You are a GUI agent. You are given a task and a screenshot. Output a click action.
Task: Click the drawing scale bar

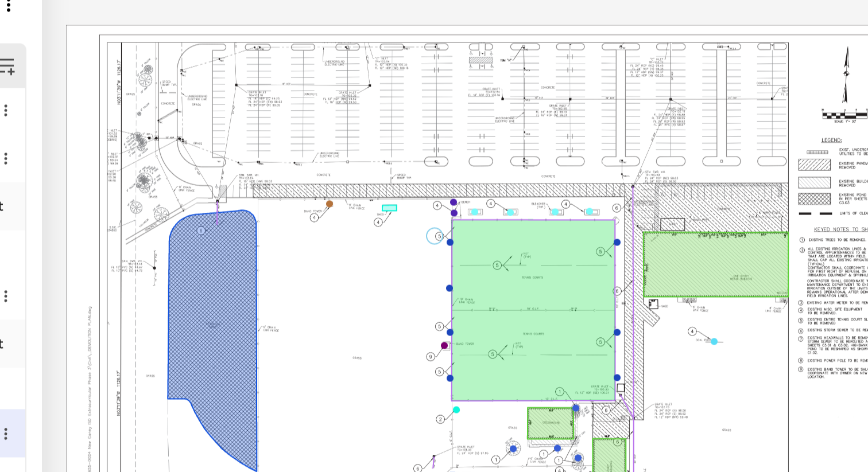(x=845, y=115)
